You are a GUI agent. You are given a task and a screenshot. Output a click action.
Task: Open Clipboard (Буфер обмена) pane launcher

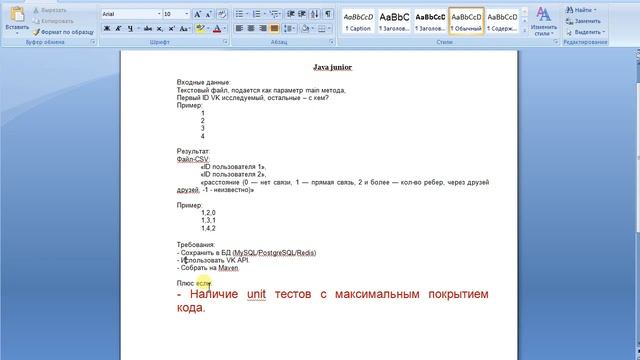click(93, 42)
